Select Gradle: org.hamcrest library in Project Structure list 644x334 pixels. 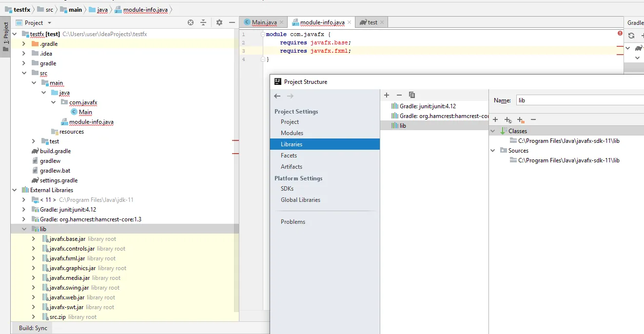(x=434, y=116)
